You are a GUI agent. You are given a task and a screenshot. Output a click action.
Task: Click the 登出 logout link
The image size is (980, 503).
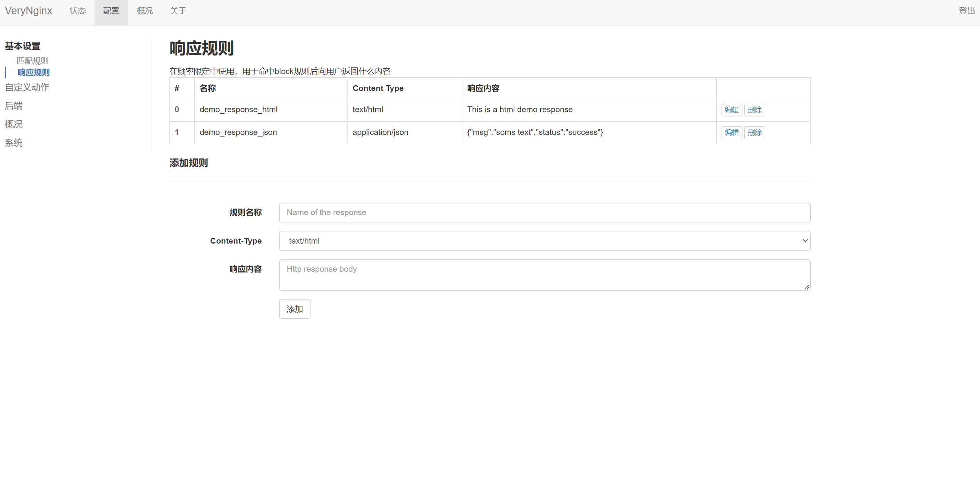967,11
